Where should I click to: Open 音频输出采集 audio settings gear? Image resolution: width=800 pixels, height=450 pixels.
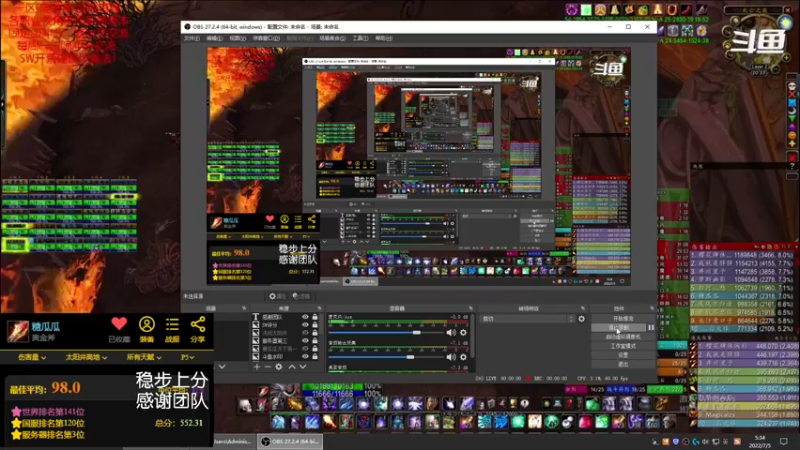pyautogui.click(x=463, y=357)
